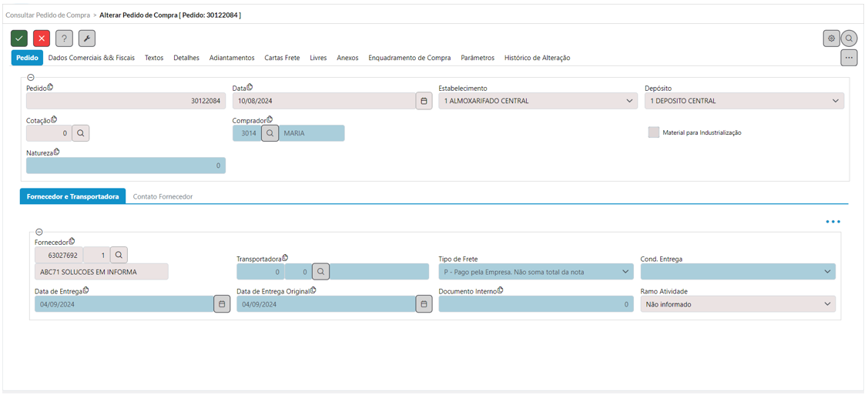Click the wrench tools icon
This screenshot has width=868, height=395.
point(87,38)
